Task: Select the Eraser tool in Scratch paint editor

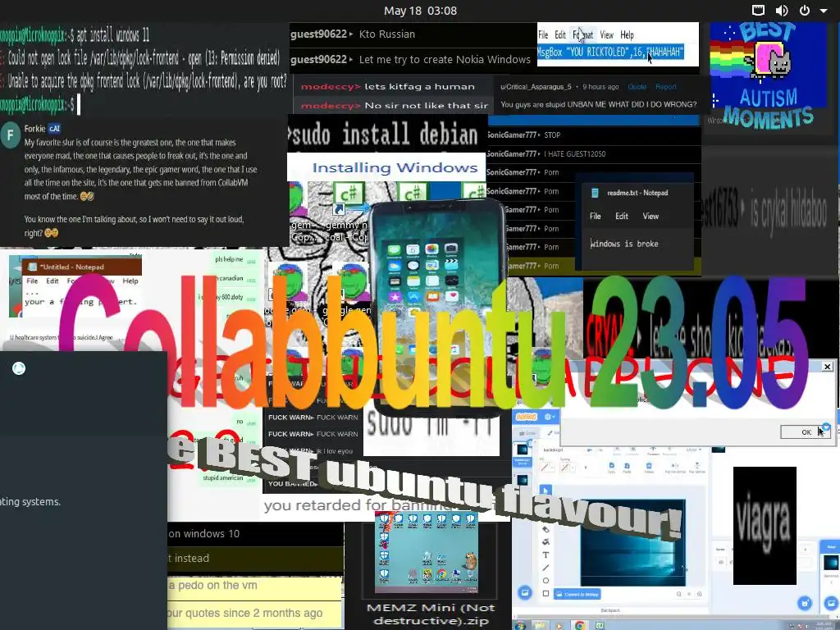Action: tap(546, 529)
